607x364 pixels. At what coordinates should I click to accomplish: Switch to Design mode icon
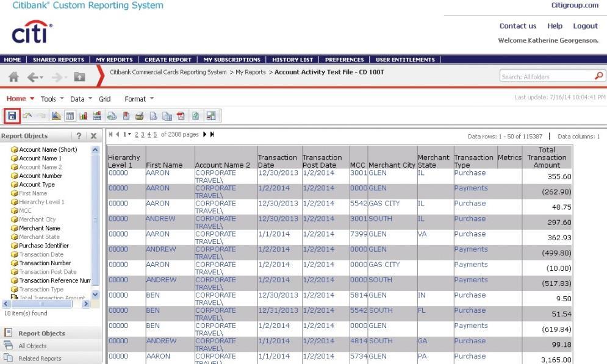pos(56,116)
